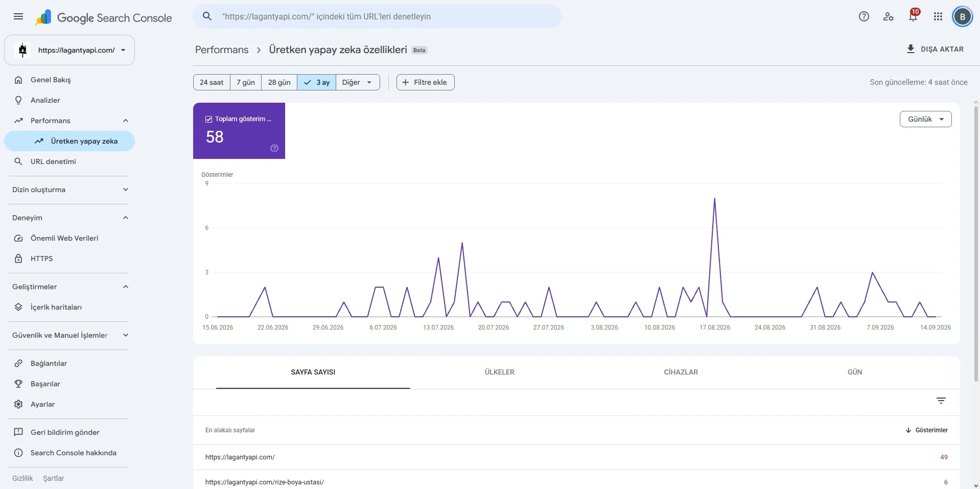The height and width of the screenshot is (489, 980).
Task: Select the 24 saat date range
Action: click(212, 82)
